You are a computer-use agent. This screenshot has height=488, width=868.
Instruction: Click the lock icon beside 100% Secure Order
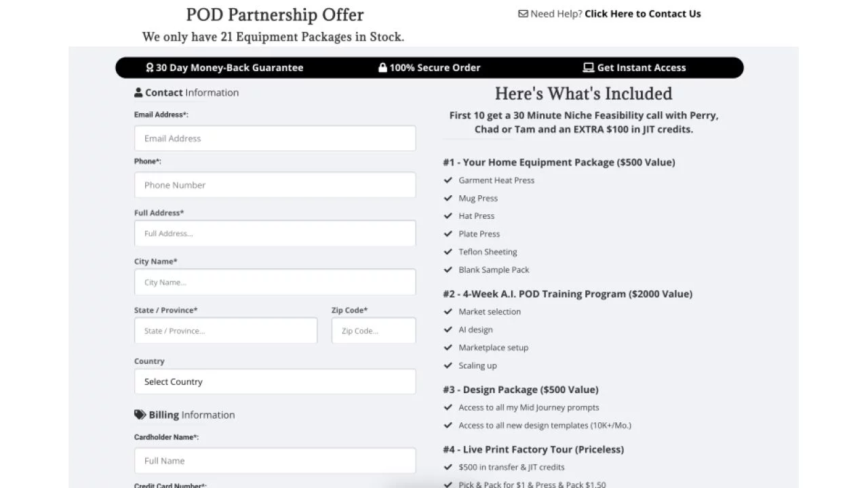(382, 67)
